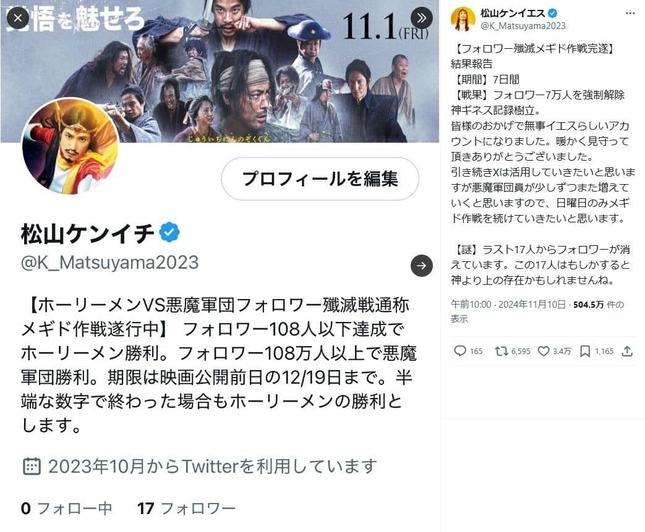
Task: Click the reply icon with 165 replies
Action: click(x=459, y=351)
